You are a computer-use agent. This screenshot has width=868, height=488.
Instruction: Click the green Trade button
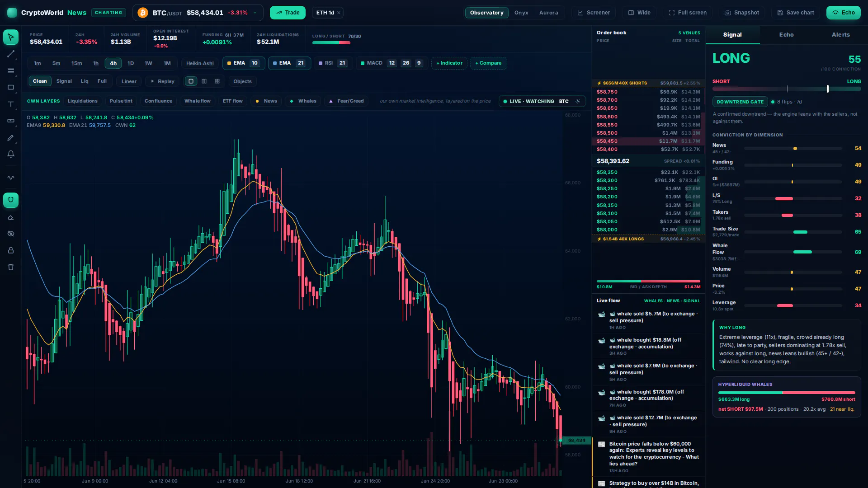pos(288,13)
